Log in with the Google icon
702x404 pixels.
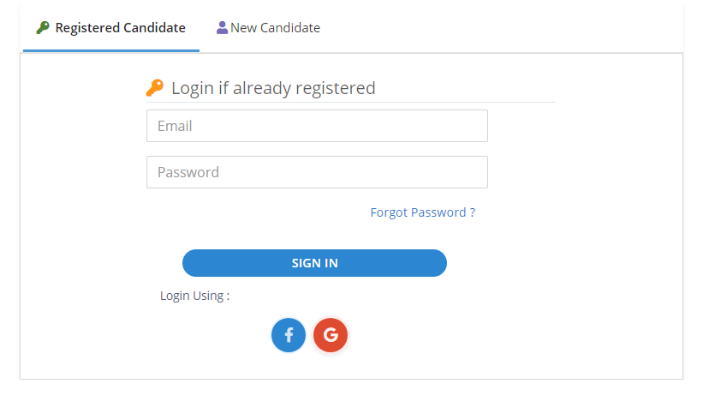[x=330, y=335]
